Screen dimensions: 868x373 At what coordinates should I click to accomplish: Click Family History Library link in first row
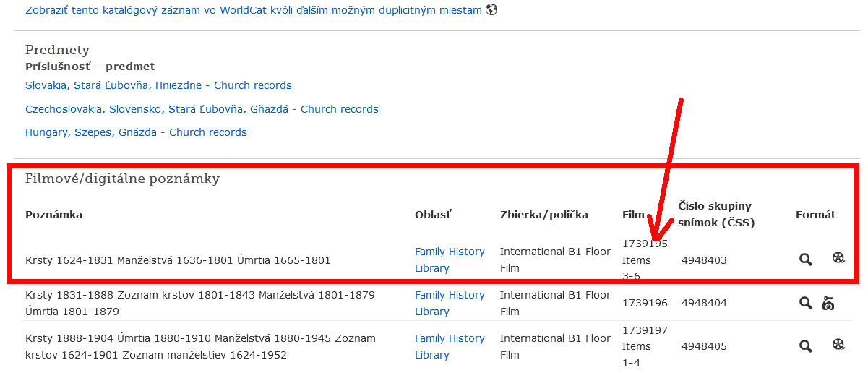click(450, 260)
